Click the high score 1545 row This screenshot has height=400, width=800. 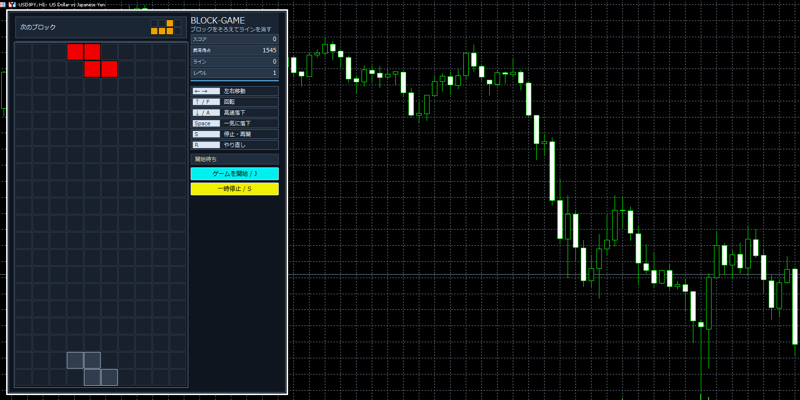coord(235,50)
